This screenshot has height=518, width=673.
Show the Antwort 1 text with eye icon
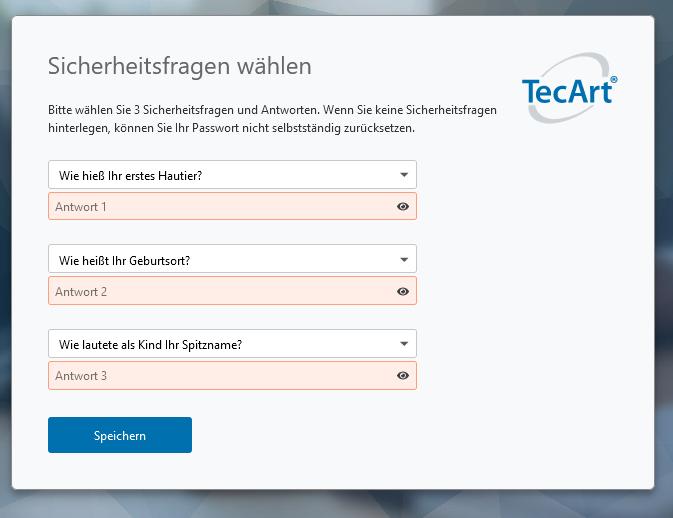coord(403,207)
